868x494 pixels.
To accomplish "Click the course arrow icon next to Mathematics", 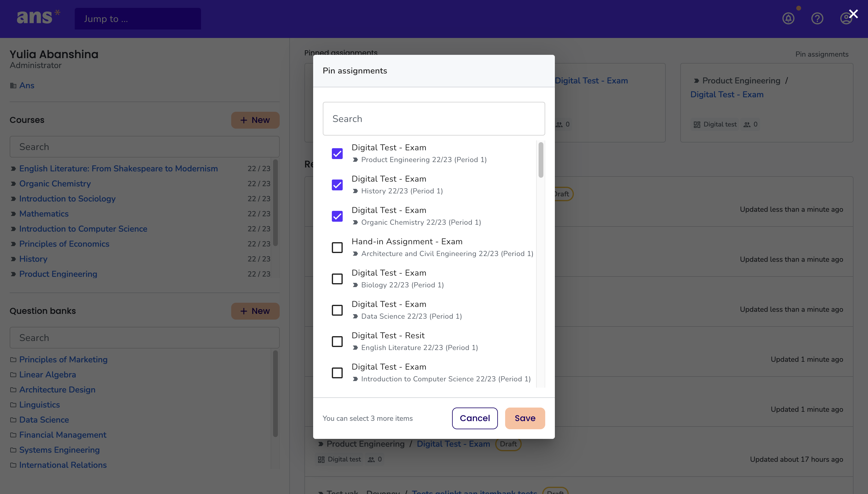I will pyautogui.click(x=13, y=214).
